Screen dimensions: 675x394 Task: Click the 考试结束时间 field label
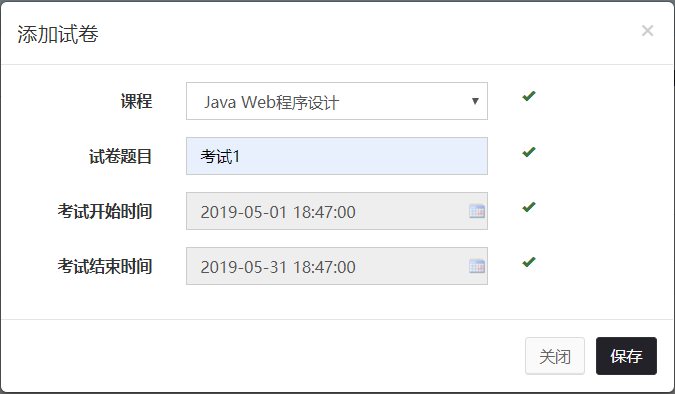[105, 267]
